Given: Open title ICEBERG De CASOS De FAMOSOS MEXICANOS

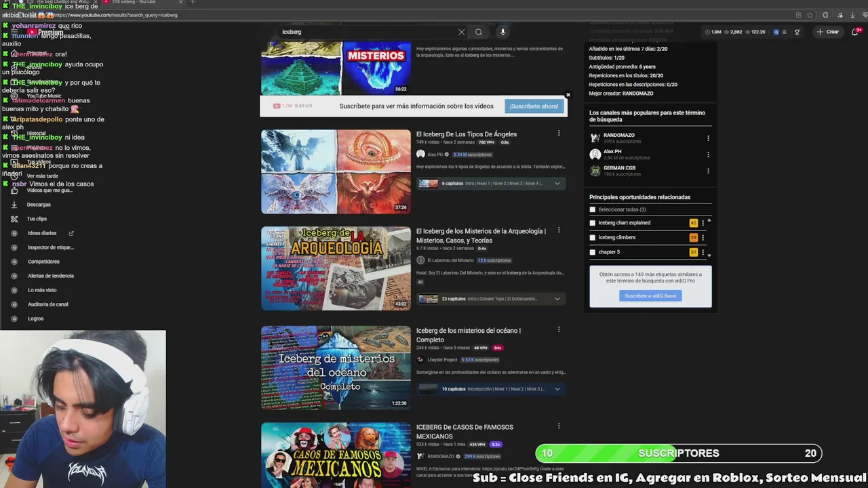Looking at the screenshot, I should point(465,432).
